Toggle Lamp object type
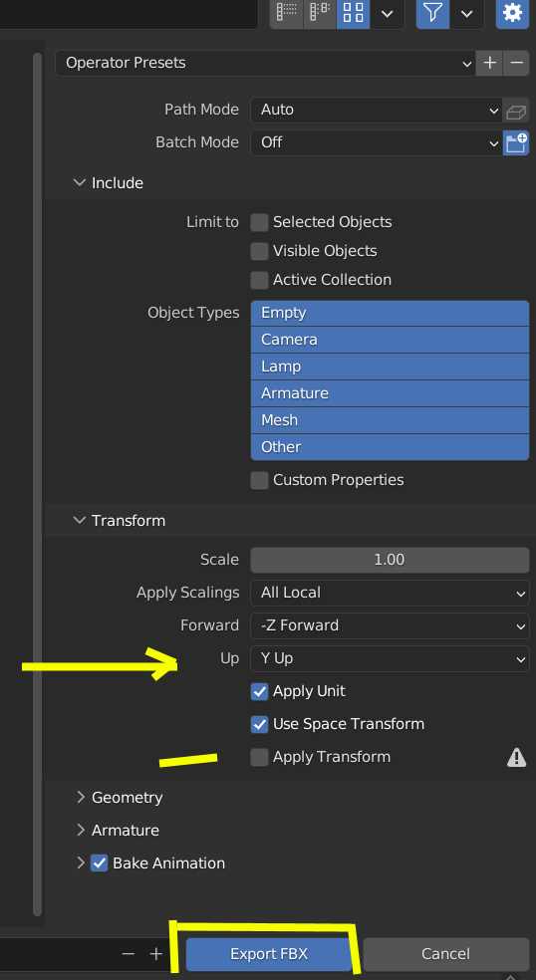Screen dimensions: 536x980 (390, 367)
